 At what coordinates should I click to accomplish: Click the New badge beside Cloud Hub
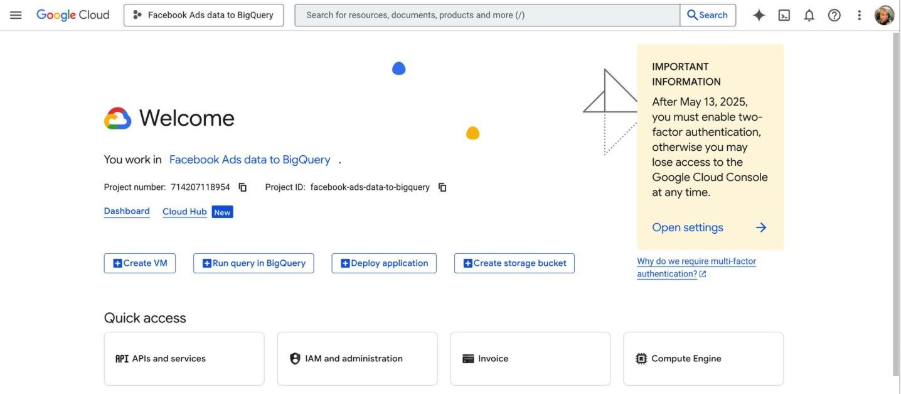click(x=222, y=212)
